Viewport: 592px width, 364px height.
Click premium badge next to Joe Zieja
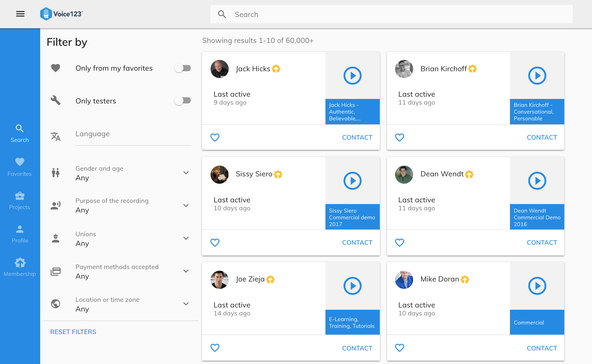pos(271,279)
